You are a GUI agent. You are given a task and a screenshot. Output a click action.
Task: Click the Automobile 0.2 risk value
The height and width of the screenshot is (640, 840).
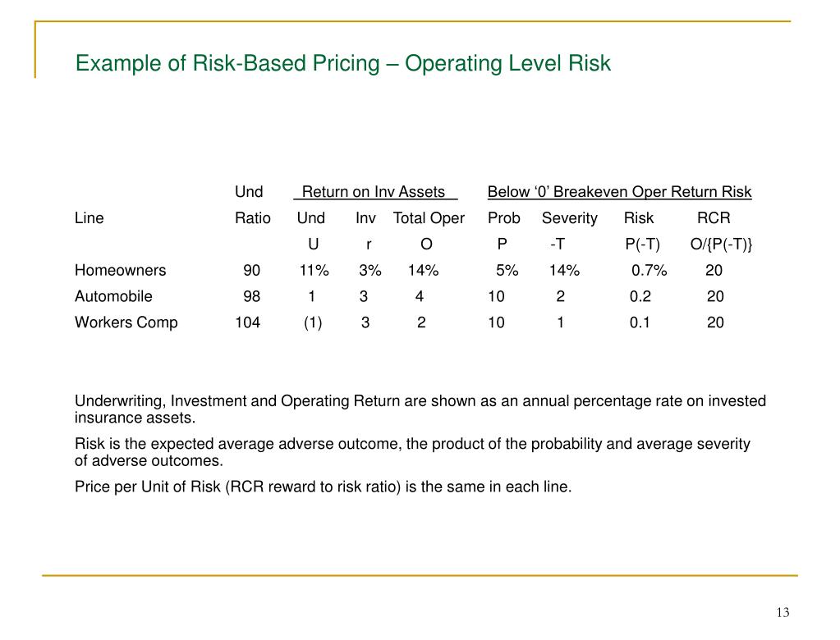(x=640, y=296)
